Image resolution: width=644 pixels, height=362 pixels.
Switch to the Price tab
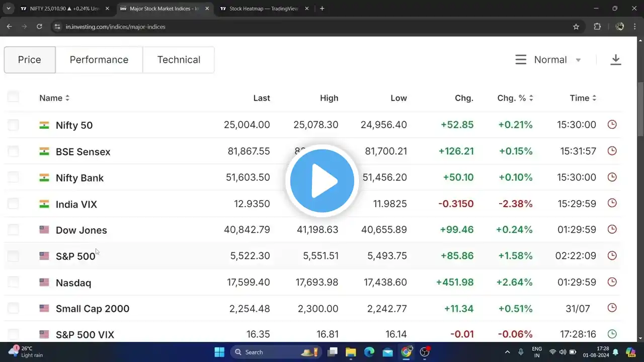(x=30, y=60)
